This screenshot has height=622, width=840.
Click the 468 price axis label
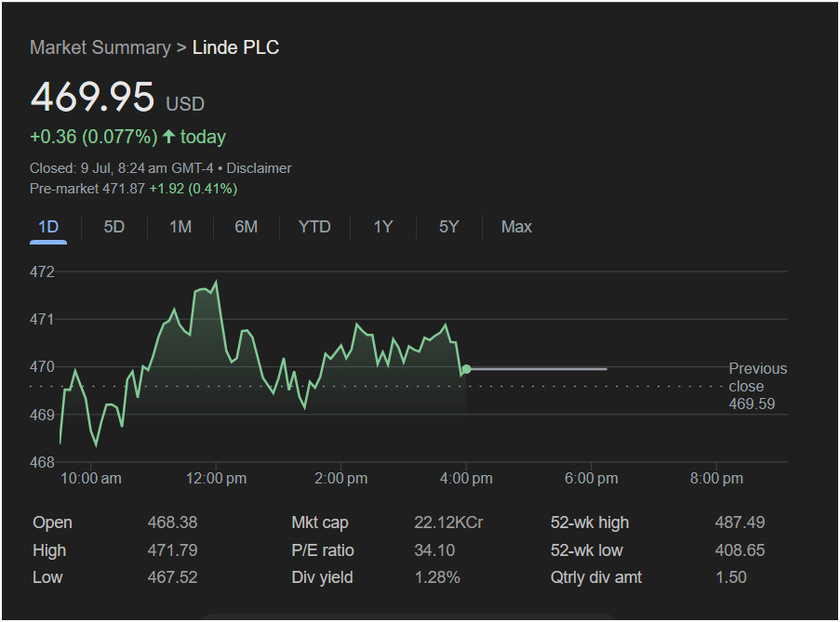click(42, 462)
